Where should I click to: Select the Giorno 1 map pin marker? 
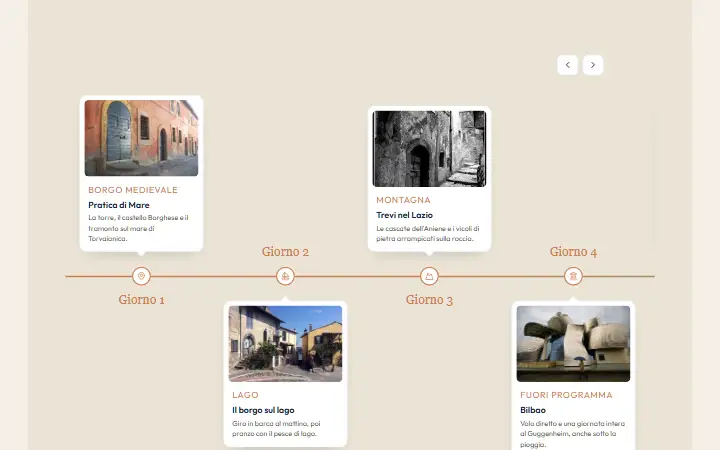141,276
